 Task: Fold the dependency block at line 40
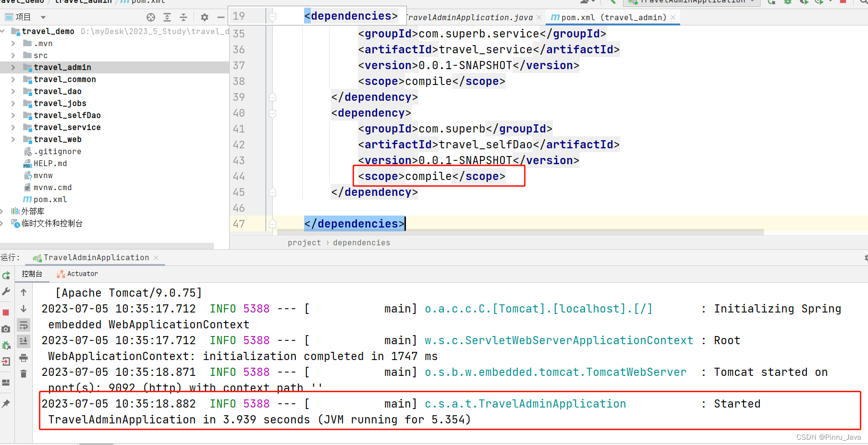pyautogui.click(x=272, y=113)
